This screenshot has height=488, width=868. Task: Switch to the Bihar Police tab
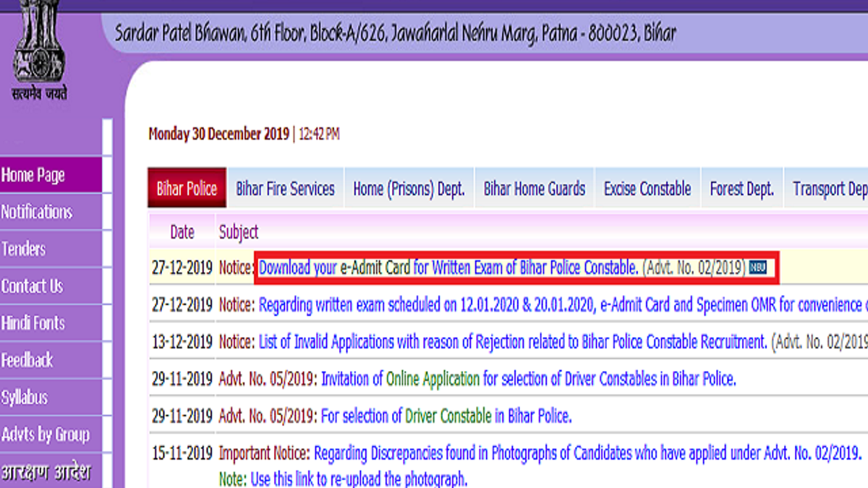click(187, 189)
